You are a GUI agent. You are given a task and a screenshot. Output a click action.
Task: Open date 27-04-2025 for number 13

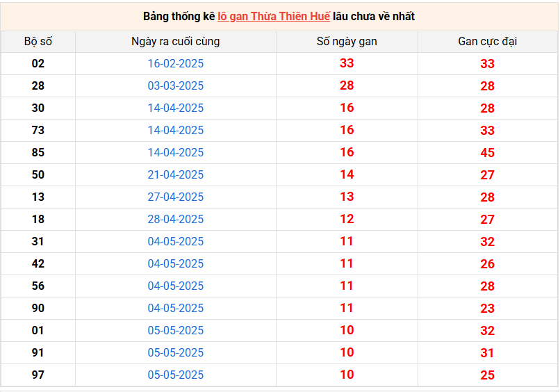[175, 197]
